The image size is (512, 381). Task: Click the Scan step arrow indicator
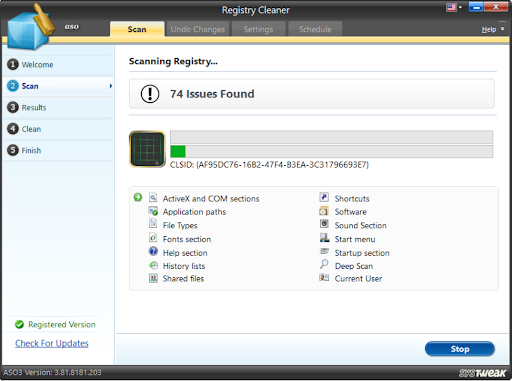[x=111, y=86]
